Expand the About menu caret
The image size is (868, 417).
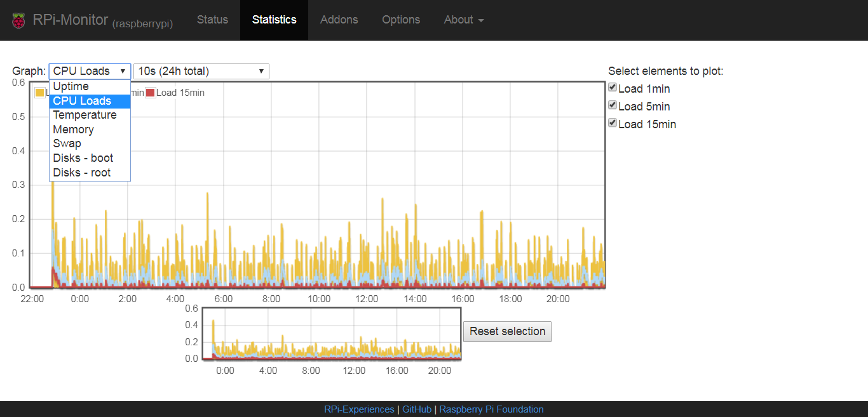point(481,21)
